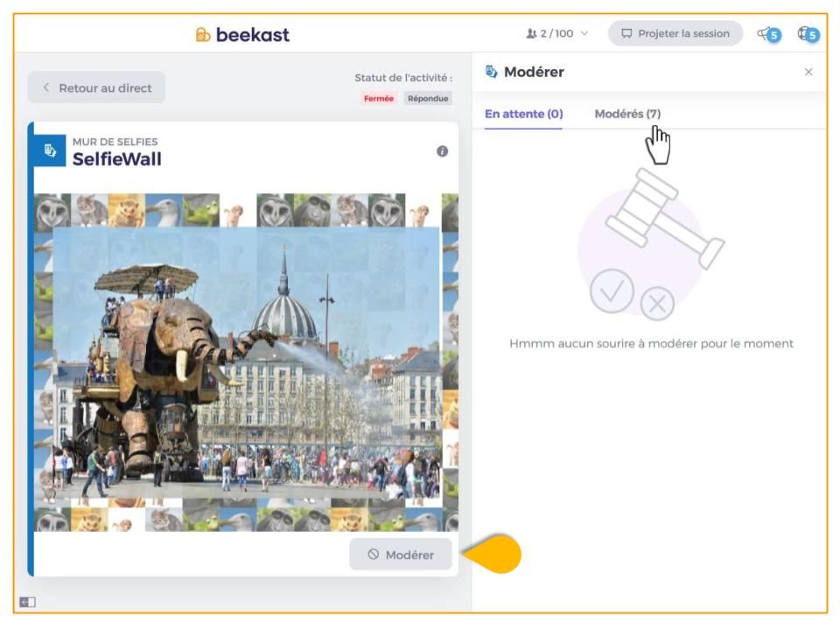Open the megaphone announcements icon
840x630 pixels.
(x=769, y=34)
